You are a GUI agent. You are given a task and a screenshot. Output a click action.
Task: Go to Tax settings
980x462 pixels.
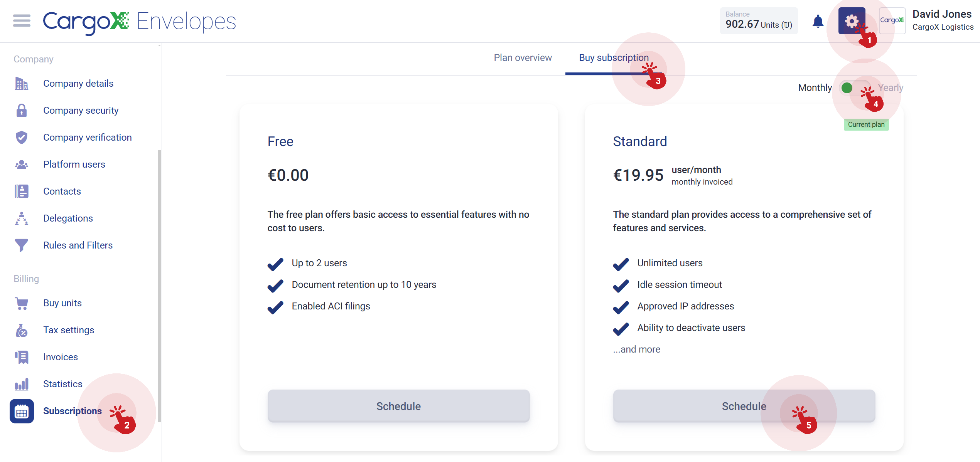(69, 330)
